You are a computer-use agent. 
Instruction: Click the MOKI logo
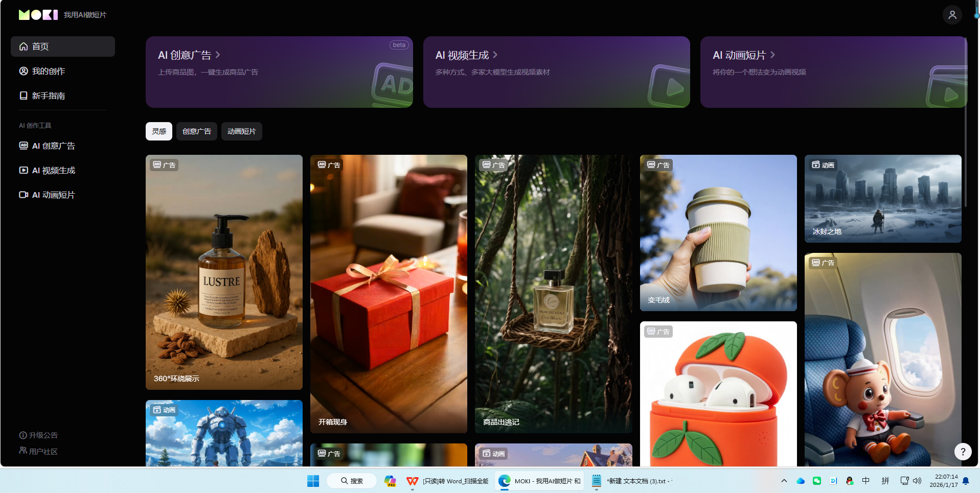click(x=38, y=15)
